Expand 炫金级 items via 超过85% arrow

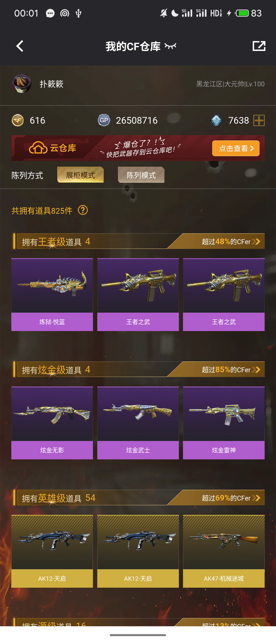click(x=256, y=370)
